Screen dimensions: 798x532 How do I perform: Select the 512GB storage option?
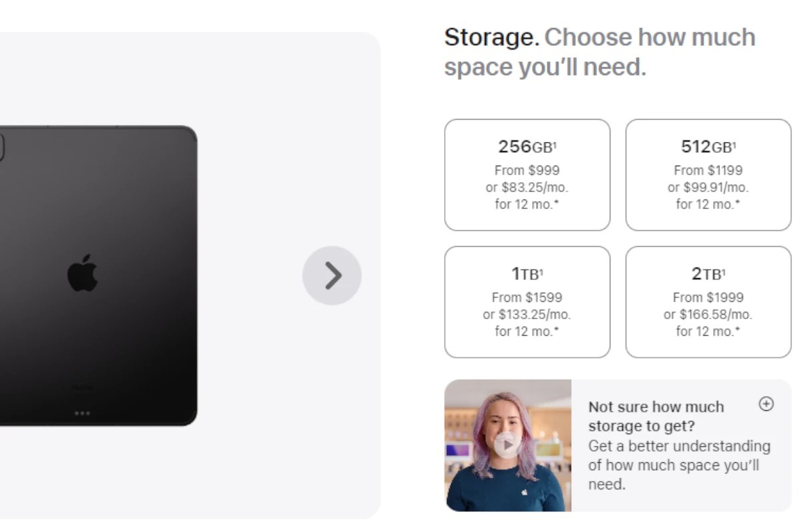tap(707, 174)
